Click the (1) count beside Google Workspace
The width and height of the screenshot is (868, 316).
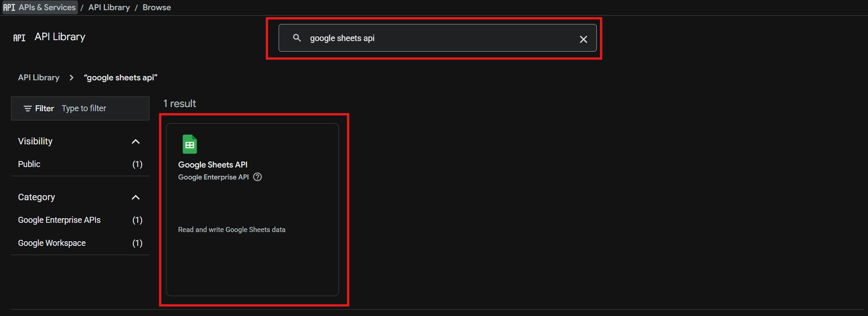point(137,243)
